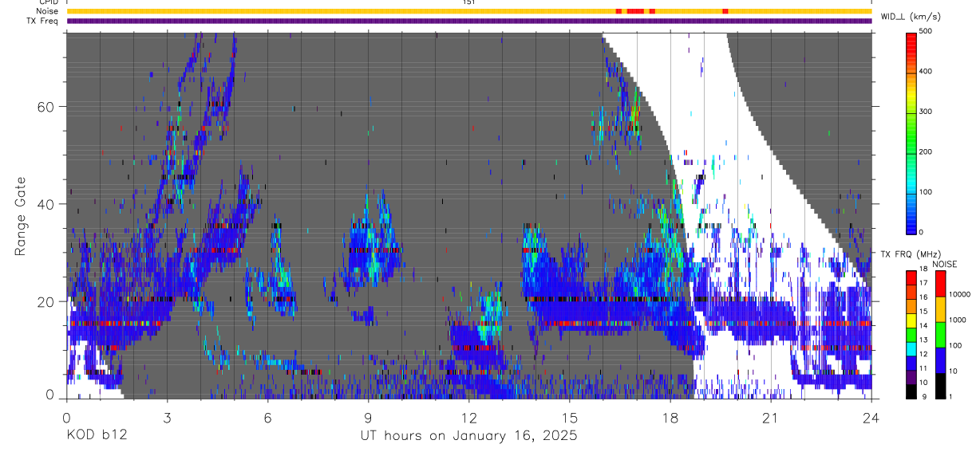Select the UT hours axis tick "3"
Screen dimensions: 980x452
coord(167,417)
